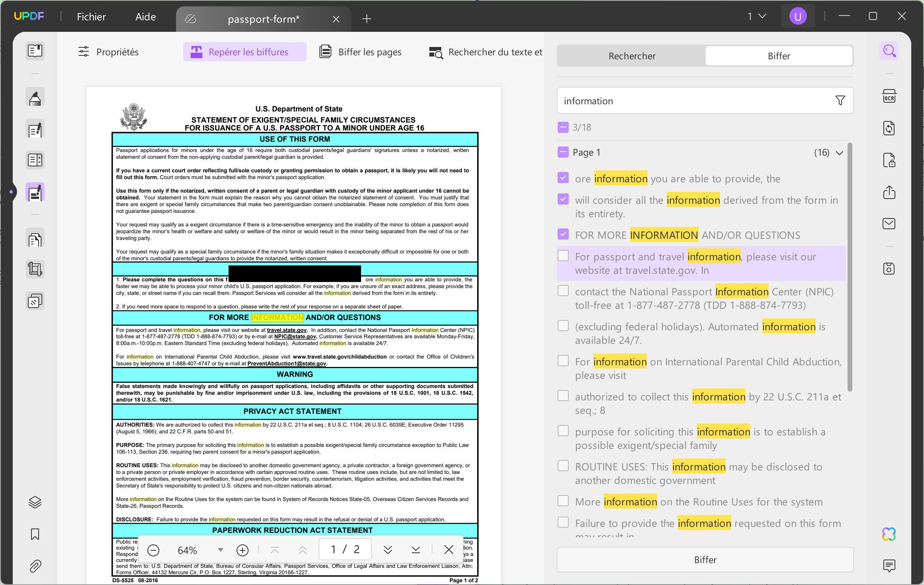Open the Fichier menu
Screen dimensions: 924x585
coord(91,16)
